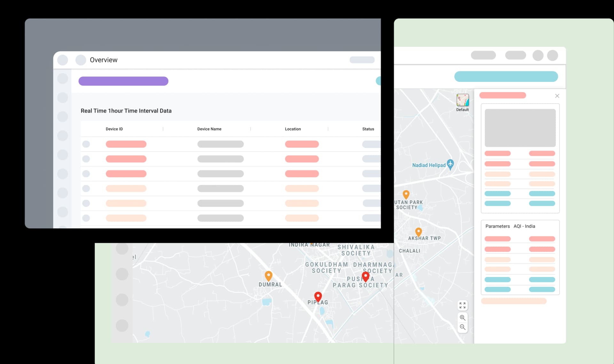Switch map style using the Default thumbnail
Screen dimensions: 614x364
(x=462, y=100)
